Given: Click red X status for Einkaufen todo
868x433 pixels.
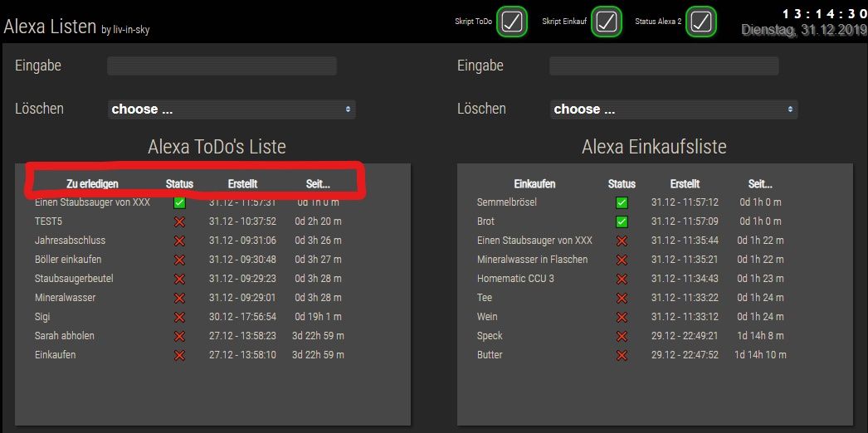Looking at the screenshot, I should [179, 356].
